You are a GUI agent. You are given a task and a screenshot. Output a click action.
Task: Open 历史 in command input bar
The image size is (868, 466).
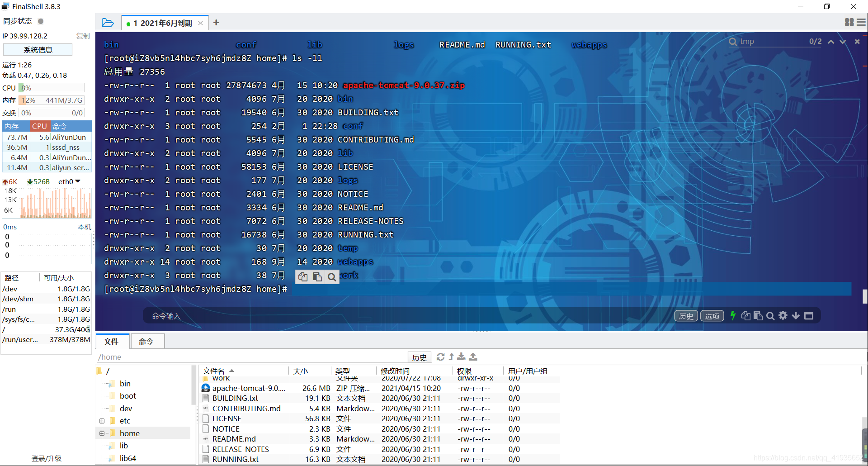(x=686, y=316)
